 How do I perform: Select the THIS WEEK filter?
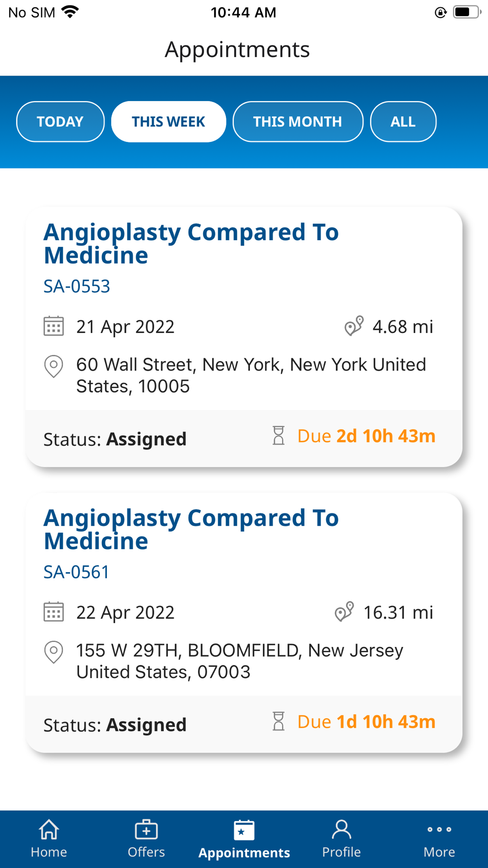tap(168, 122)
